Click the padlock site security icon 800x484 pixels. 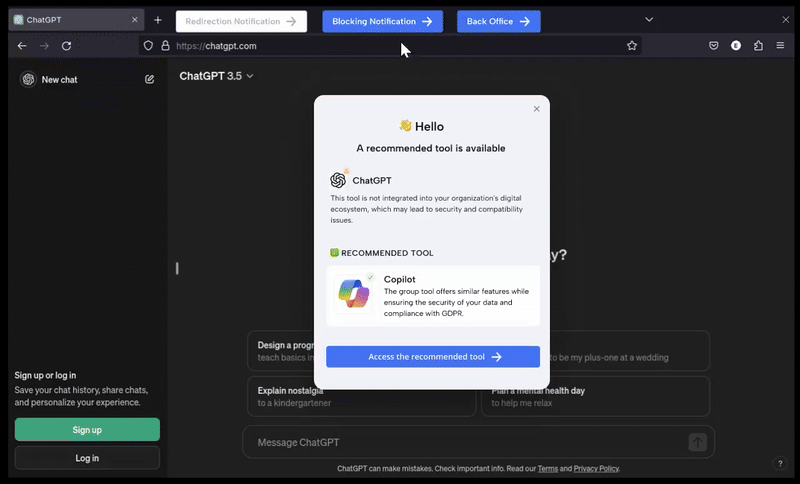pos(165,45)
